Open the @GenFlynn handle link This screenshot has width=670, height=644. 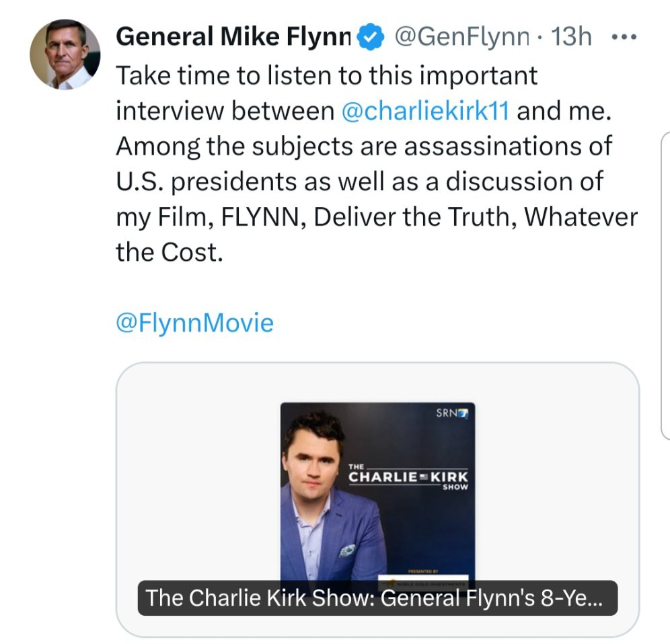pyautogui.click(x=461, y=36)
